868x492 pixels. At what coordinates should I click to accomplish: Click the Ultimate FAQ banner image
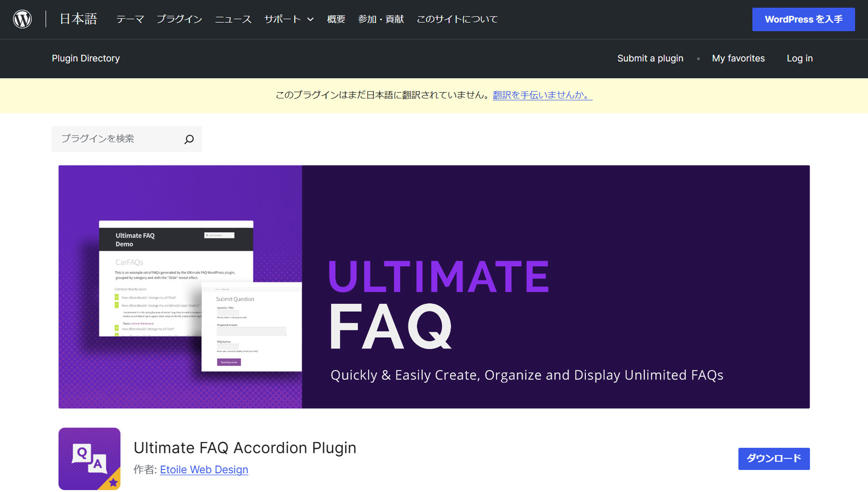click(x=434, y=287)
